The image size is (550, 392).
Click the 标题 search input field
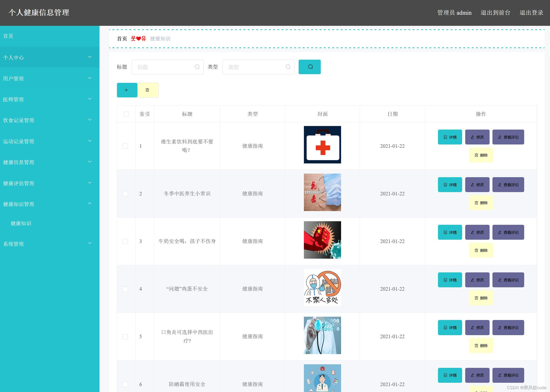click(167, 67)
